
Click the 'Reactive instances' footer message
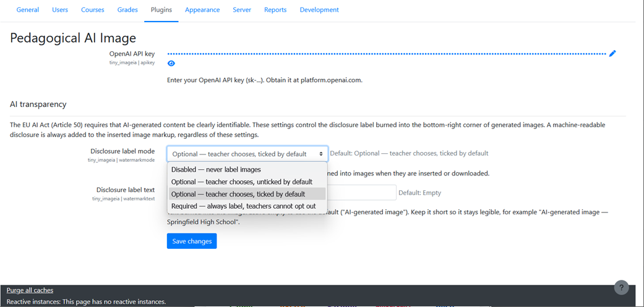86,301
